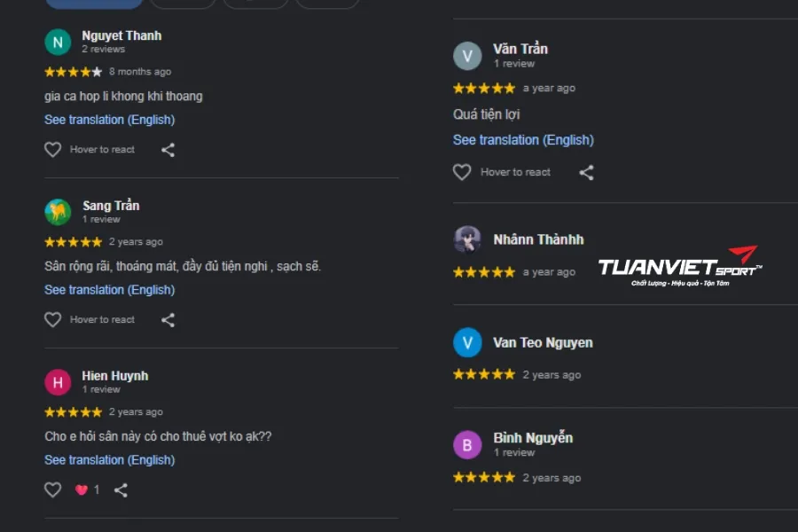Share Sang Trần's review
The width and height of the screenshot is (798, 532).
[x=168, y=320]
